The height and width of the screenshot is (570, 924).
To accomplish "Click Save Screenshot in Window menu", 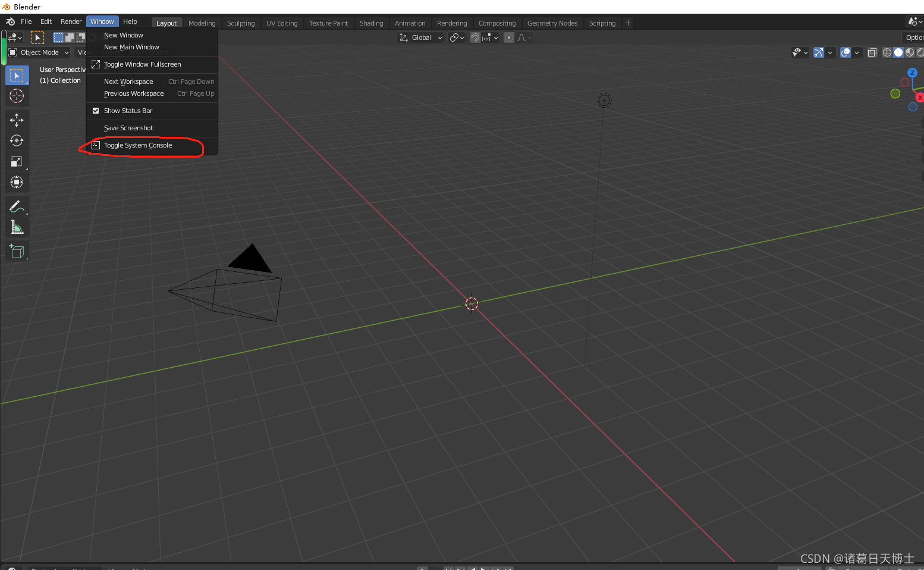I will [x=152, y=128].
